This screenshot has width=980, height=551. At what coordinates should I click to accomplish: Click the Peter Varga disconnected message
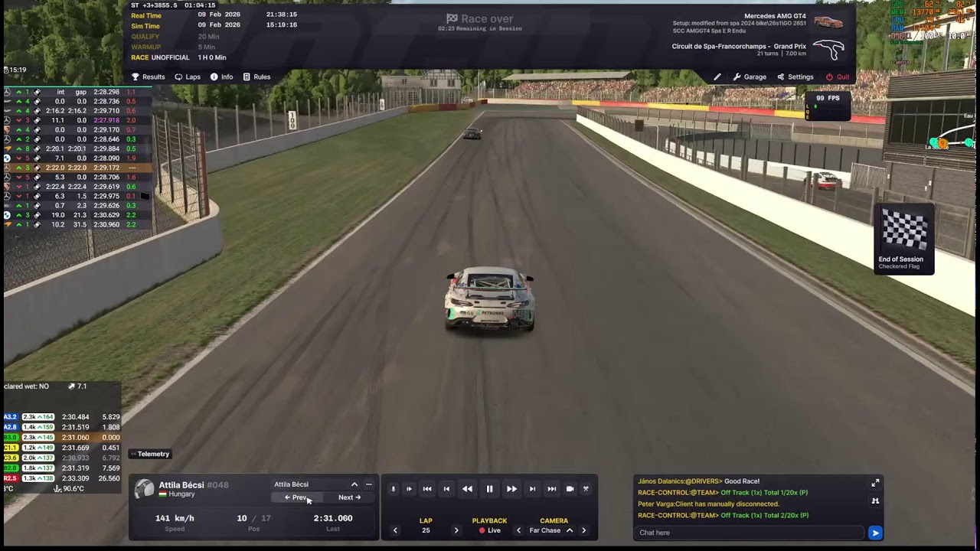(x=708, y=504)
